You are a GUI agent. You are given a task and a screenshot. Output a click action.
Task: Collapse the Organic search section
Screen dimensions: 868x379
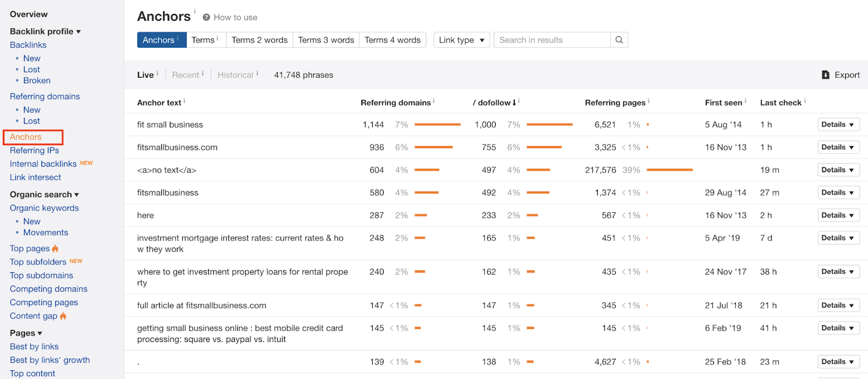coord(44,194)
